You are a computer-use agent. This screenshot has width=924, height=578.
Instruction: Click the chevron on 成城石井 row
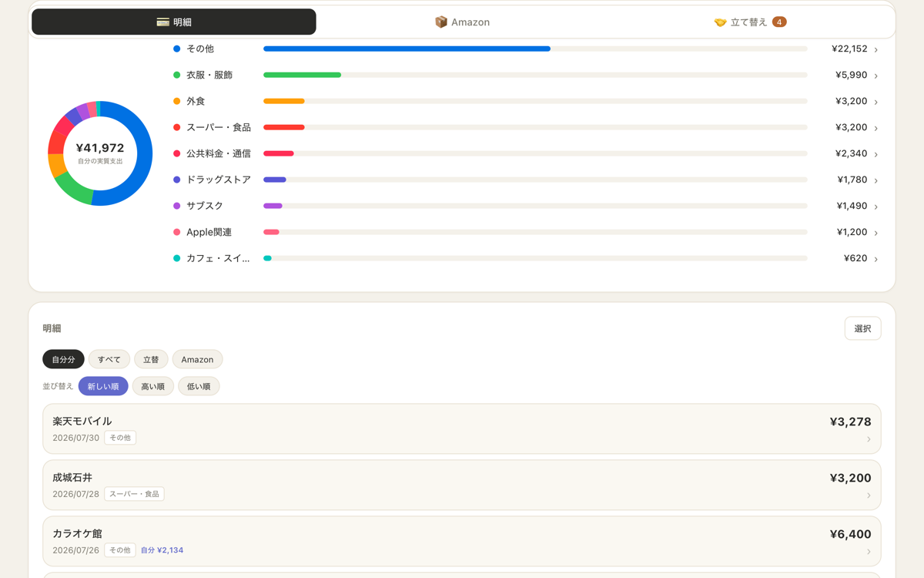869,496
